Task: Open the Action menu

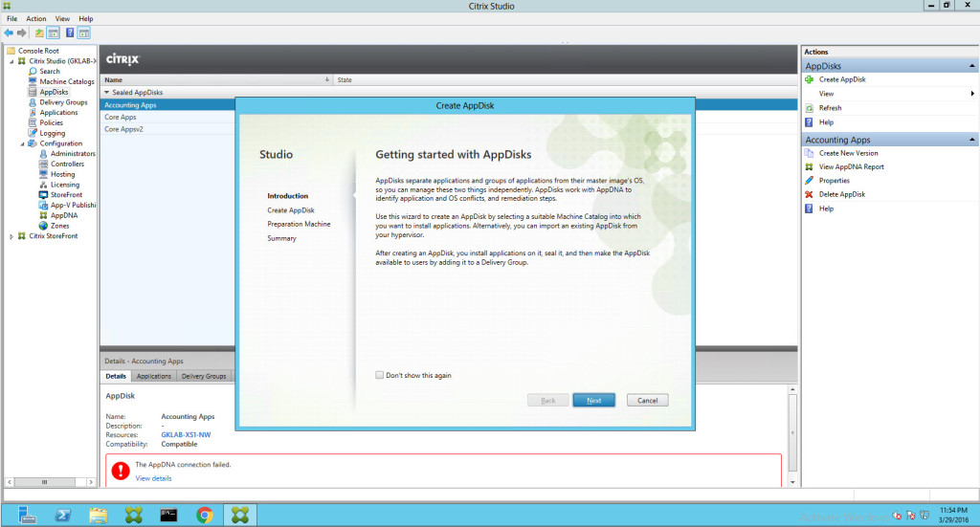Action: pos(36,19)
